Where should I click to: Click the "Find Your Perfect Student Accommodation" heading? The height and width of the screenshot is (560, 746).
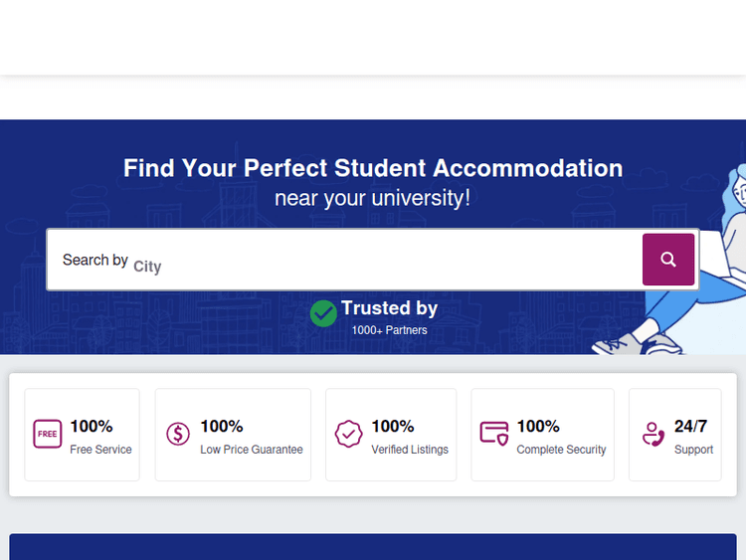tap(373, 168)
